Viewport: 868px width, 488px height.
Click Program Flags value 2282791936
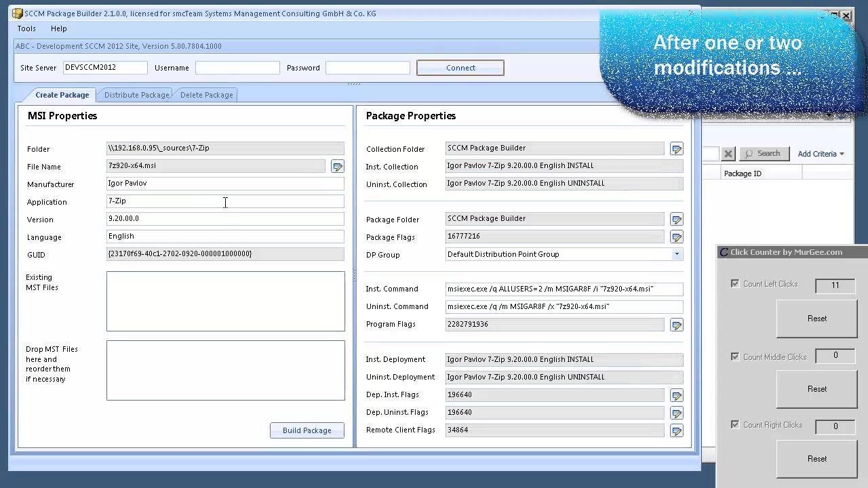(555, 325)
